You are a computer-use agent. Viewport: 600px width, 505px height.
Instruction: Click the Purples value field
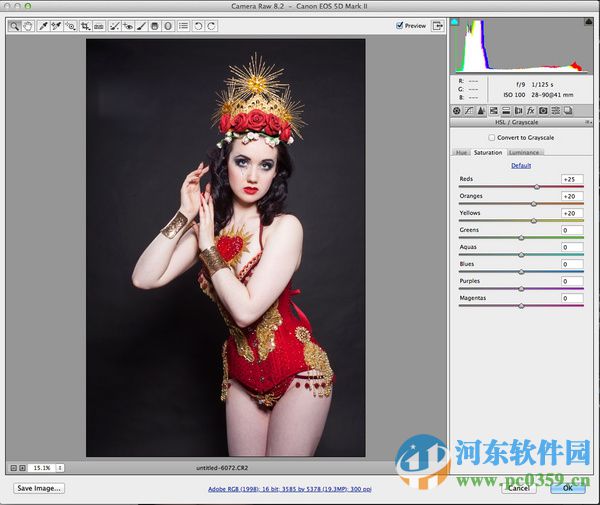tap(572, 281)
